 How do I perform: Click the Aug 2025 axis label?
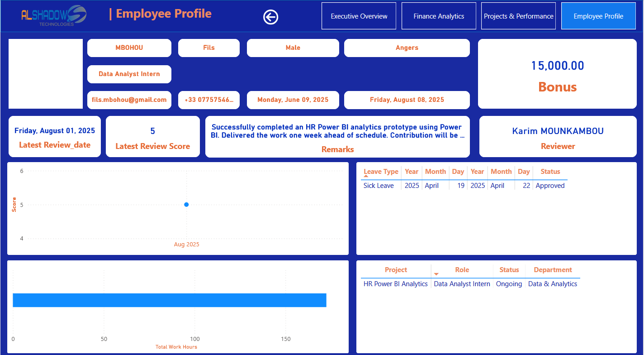click(187, 245)
